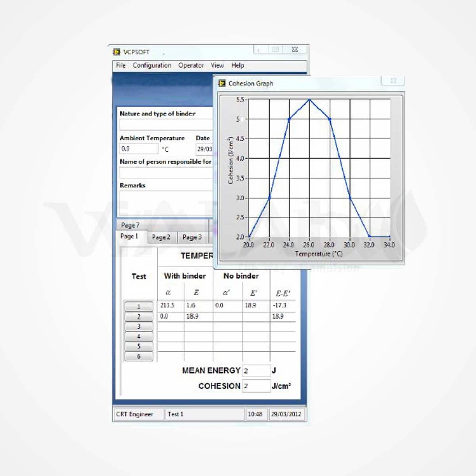
Task: Click the graph data point at 24.0 °C
Action: pyautogui.click(x=289, y=119)
